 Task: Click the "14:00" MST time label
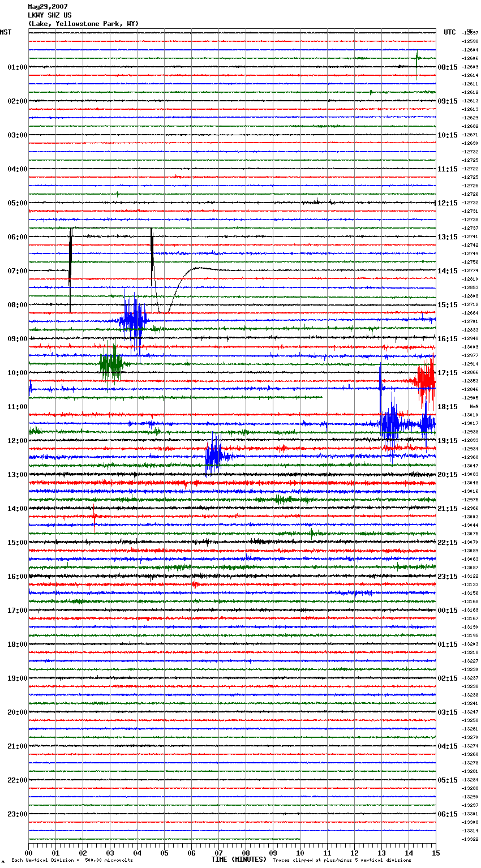click(18, 509)
